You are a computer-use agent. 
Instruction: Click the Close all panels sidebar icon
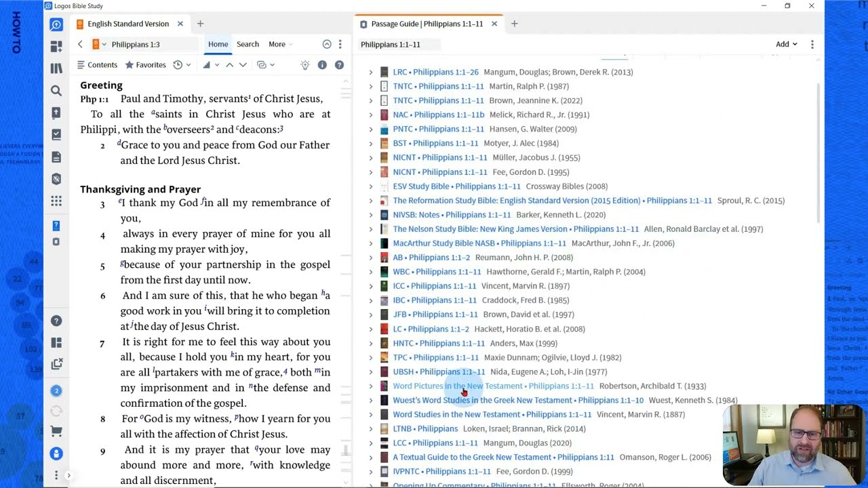tap(56, 365)
